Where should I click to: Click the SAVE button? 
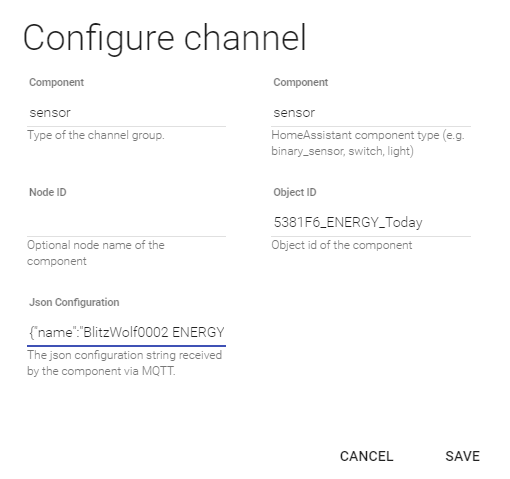pos(462,456)
